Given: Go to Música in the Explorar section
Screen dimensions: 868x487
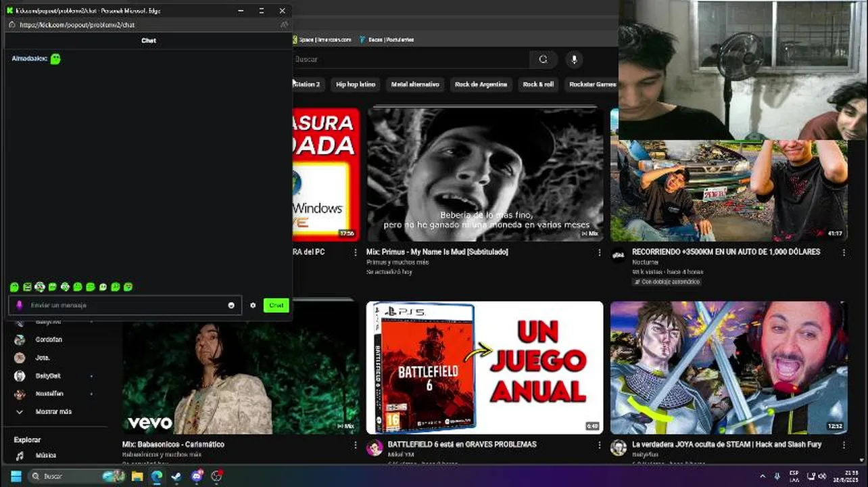Looking at the screenshot, I should pos(45,456).
